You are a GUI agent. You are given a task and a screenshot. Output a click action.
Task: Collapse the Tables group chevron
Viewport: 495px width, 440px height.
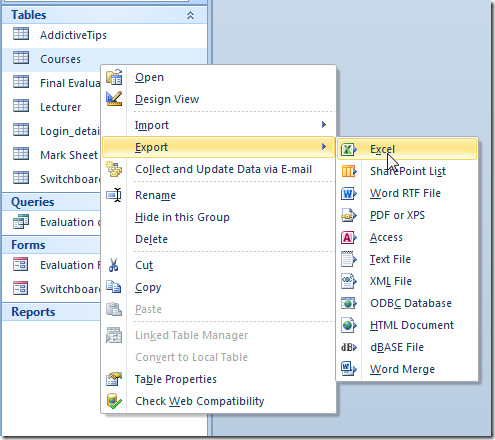point(190,15)
